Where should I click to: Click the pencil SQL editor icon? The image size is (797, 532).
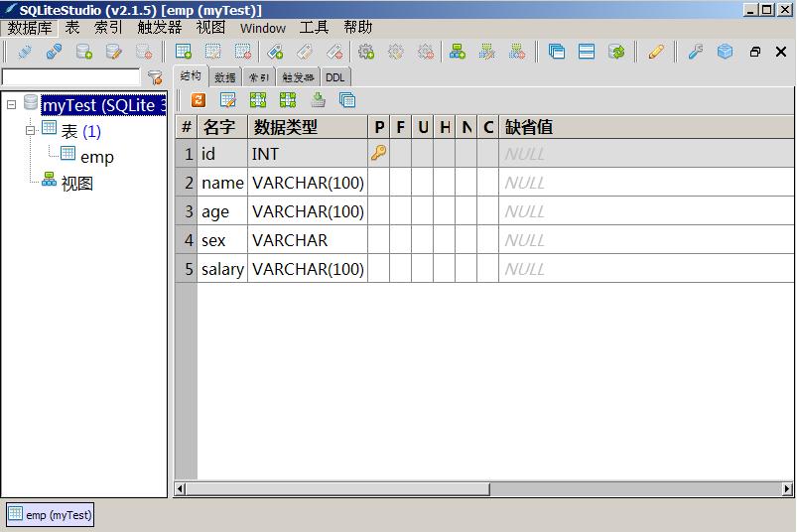(x=655, y=52)
